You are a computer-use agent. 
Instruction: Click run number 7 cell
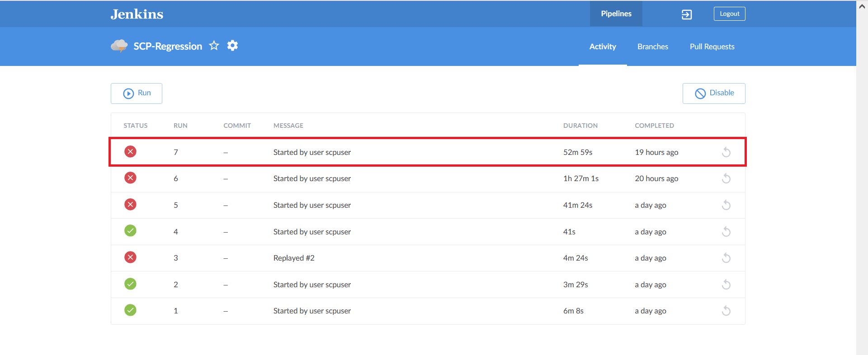point(176,152)
